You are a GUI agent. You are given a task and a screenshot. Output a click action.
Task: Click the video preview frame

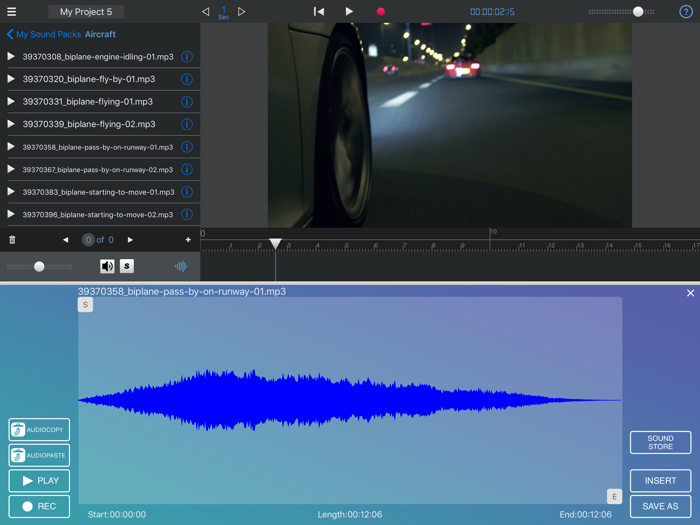click(450, 125)
